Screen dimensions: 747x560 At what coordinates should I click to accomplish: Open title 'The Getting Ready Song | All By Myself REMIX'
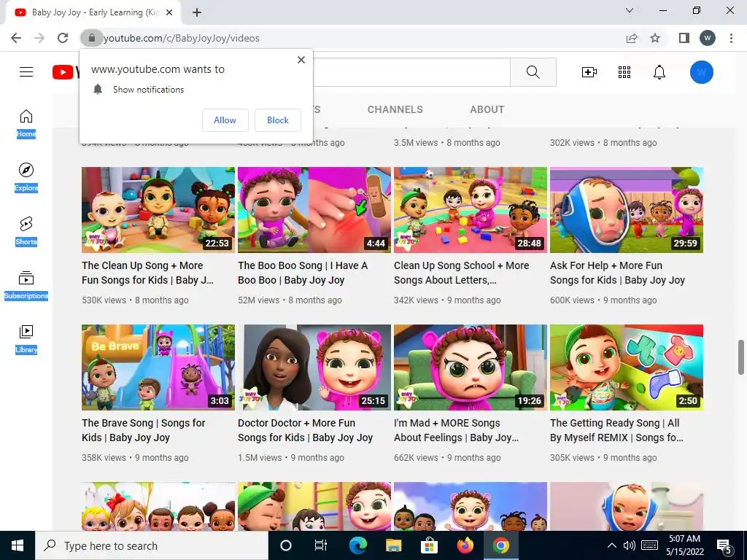click(x=617, y=430)
